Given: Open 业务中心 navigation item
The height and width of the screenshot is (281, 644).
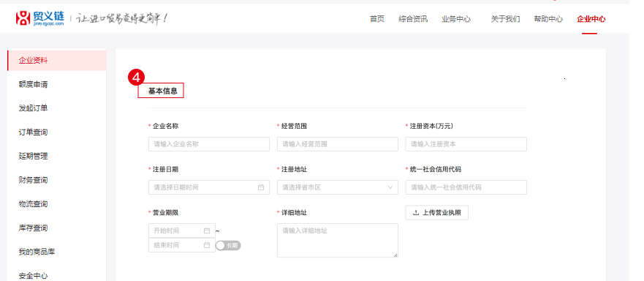Looking at the screenshot, I should pos(456,19).
